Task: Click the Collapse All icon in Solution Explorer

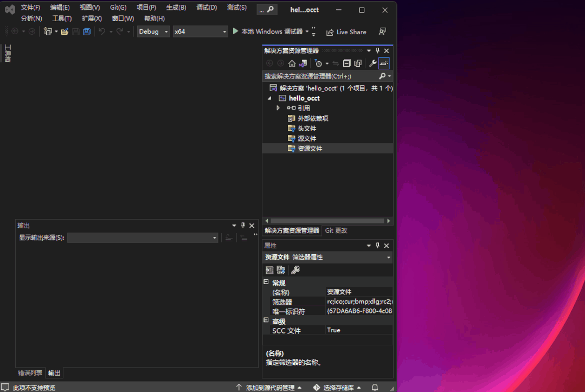Action: (x=347, y=63)
